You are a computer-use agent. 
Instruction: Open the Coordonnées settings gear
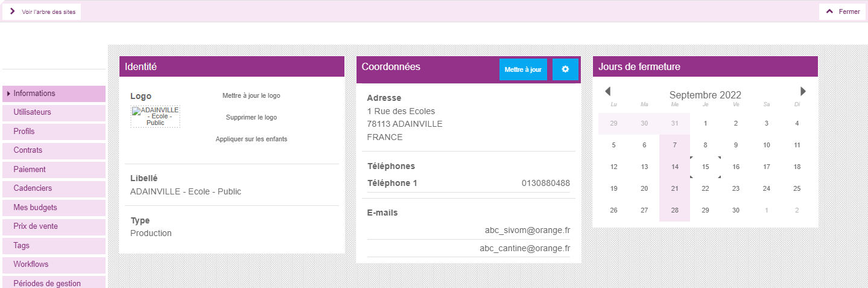click(565, 69)
